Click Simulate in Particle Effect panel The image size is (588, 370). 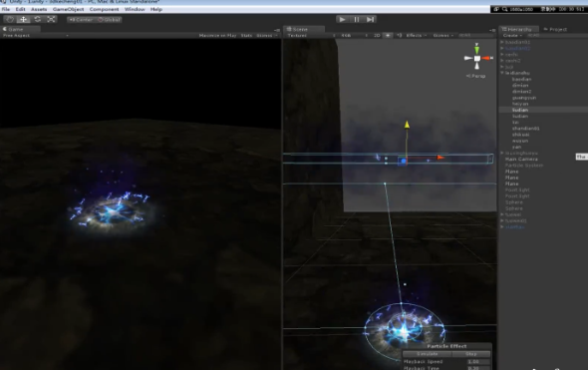coord(428,354)
